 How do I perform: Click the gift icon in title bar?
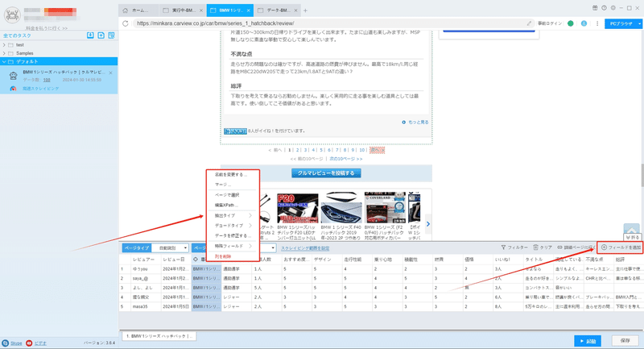tap(595, 8)
